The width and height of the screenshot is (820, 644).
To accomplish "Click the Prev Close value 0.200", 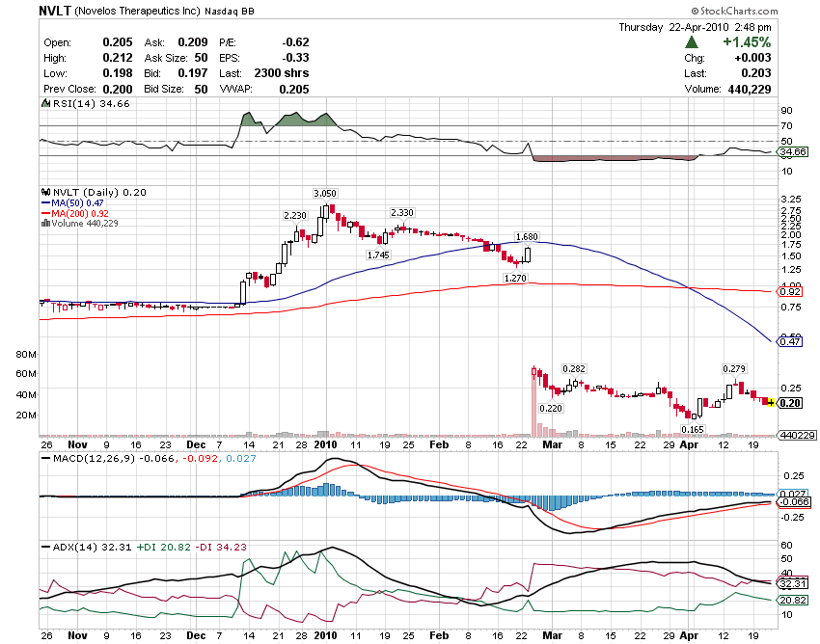I will coord(118,89).
